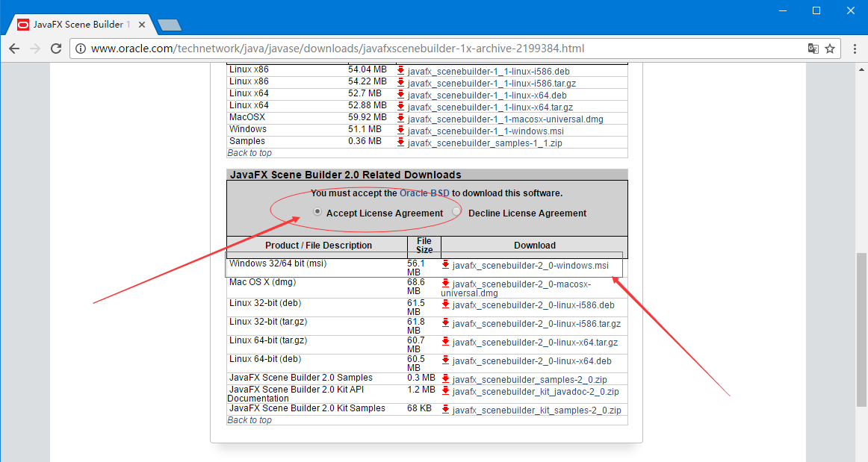Click download icon beside 1_1-macosx-universal.dmg
The image size is (868, 462).
(x=401, y=119)
